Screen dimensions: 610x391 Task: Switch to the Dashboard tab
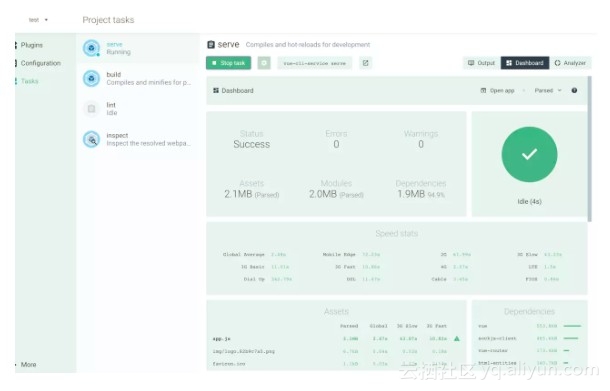(525, 63)
